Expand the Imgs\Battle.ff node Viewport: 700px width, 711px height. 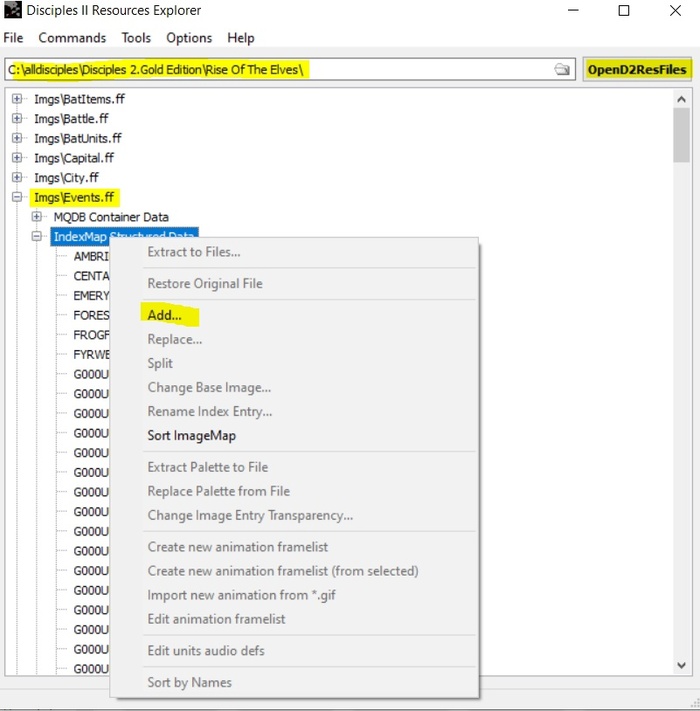pos(17,119)
